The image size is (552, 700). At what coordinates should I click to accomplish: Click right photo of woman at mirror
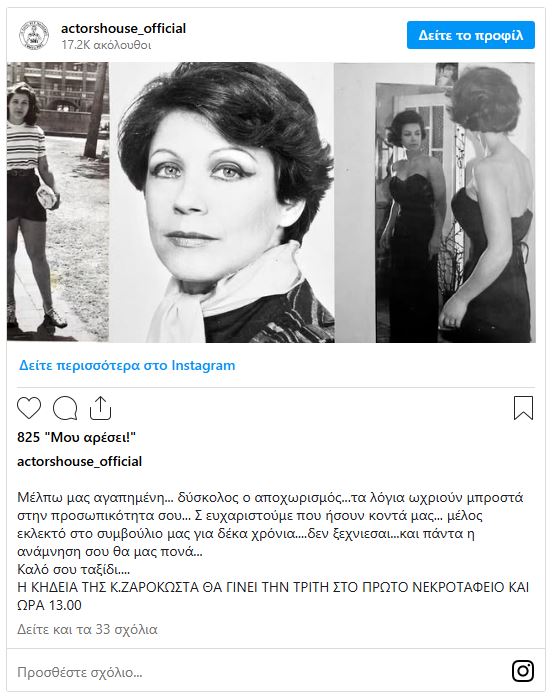tap(435, 202)
